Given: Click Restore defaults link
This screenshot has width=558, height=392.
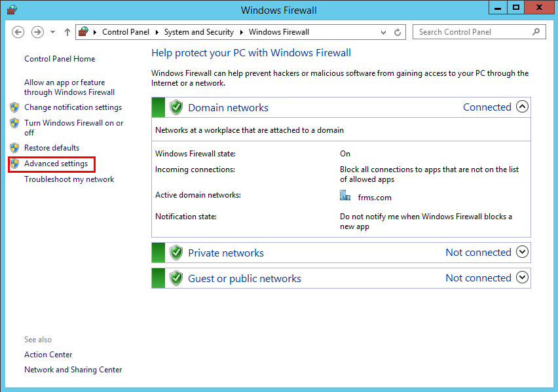Looking at the screenshot, I should pyautogui.click(x=52, y=148).
